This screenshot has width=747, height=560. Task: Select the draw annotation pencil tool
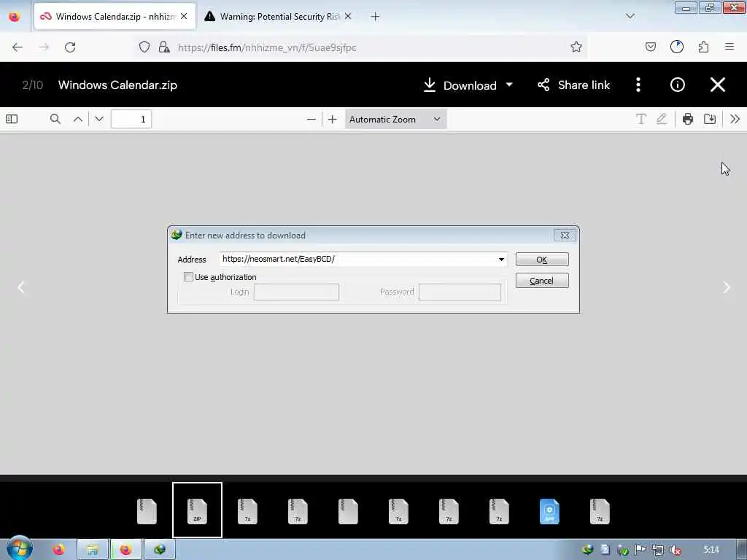(x=662, y=119)
